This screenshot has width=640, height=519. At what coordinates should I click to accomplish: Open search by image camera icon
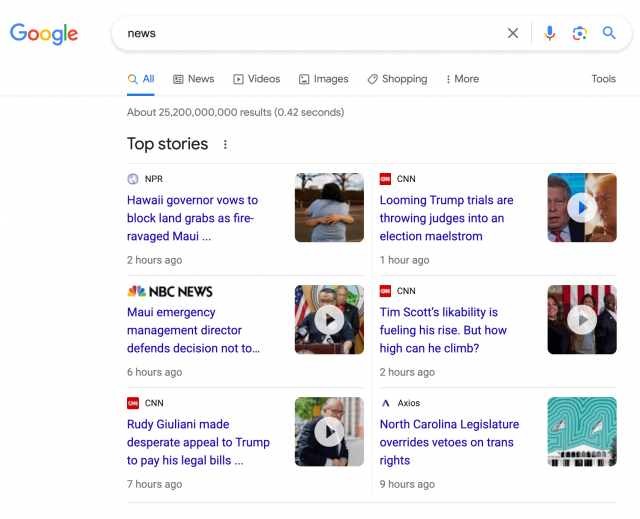coord(580,33)
